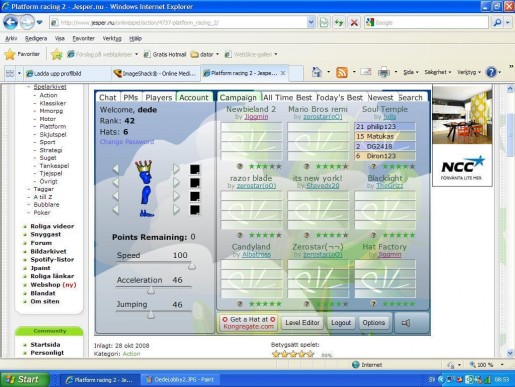
Task: Select previous hat with left arrow
Action: point(116,169)
